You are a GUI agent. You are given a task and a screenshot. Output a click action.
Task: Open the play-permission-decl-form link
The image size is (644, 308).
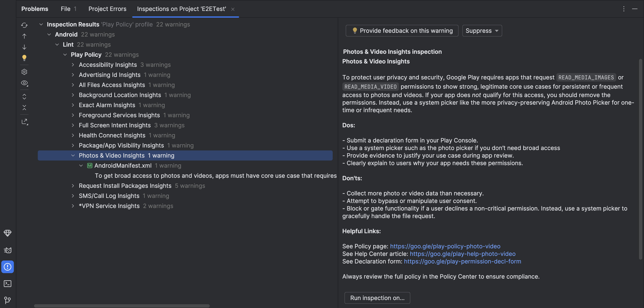coord(462,261)
